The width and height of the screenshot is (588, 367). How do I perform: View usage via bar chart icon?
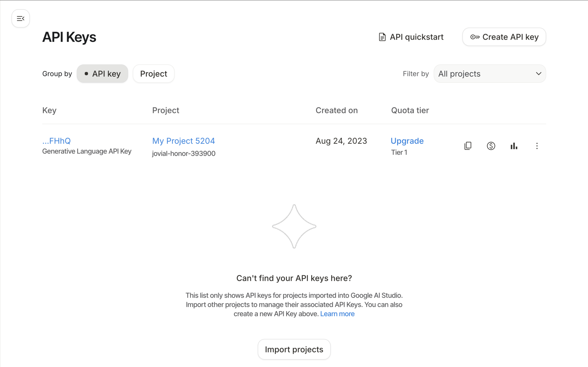tap(514, 146)
